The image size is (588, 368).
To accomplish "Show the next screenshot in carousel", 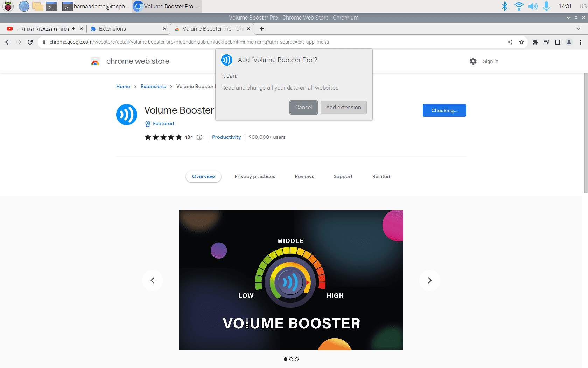I will point(430,280).
